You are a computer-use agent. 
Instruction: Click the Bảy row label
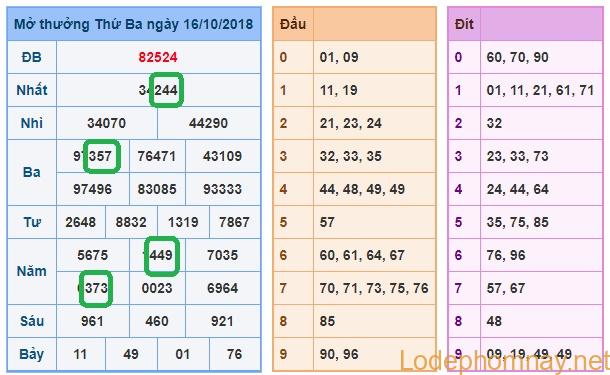pos(32,355)
